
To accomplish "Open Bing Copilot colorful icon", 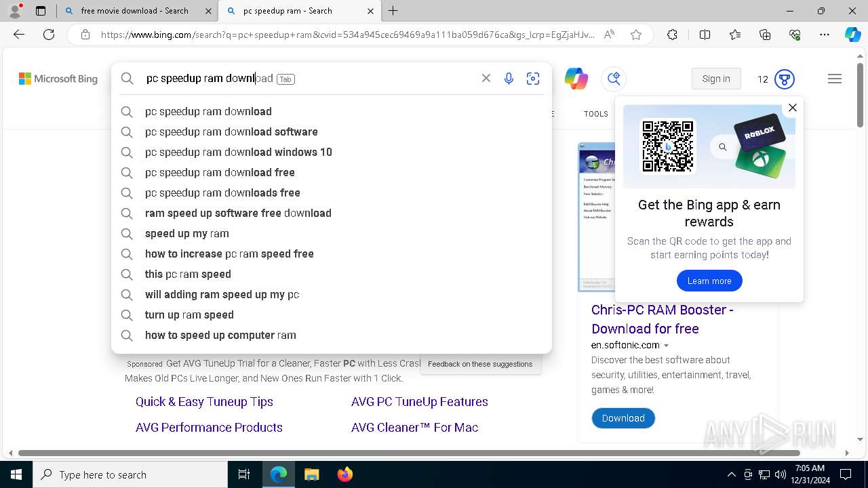I will tap(576, 79).
